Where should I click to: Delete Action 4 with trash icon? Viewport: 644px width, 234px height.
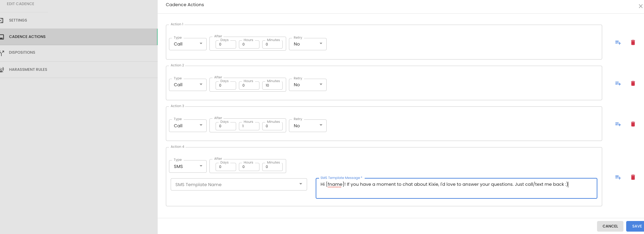633,177
